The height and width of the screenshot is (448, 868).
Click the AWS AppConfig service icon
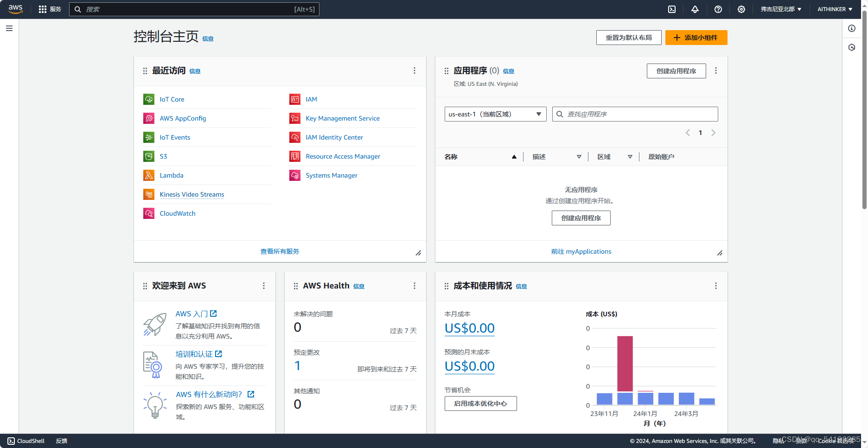tap(149, 118)
